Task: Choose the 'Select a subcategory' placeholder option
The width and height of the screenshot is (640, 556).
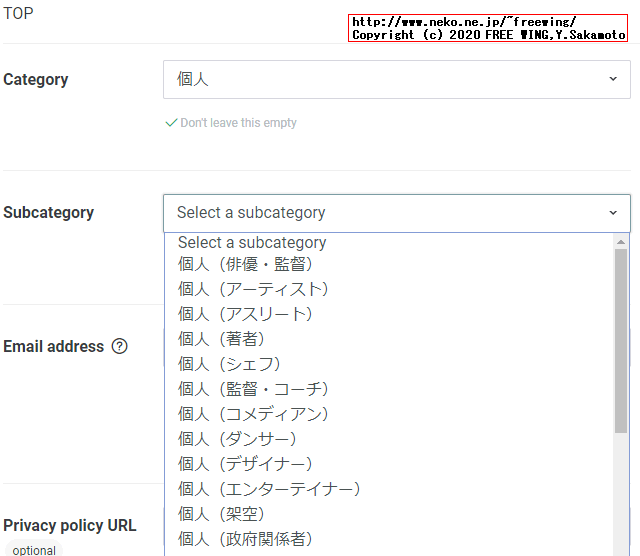Action: pyautogui.click(x=389, y=242)
